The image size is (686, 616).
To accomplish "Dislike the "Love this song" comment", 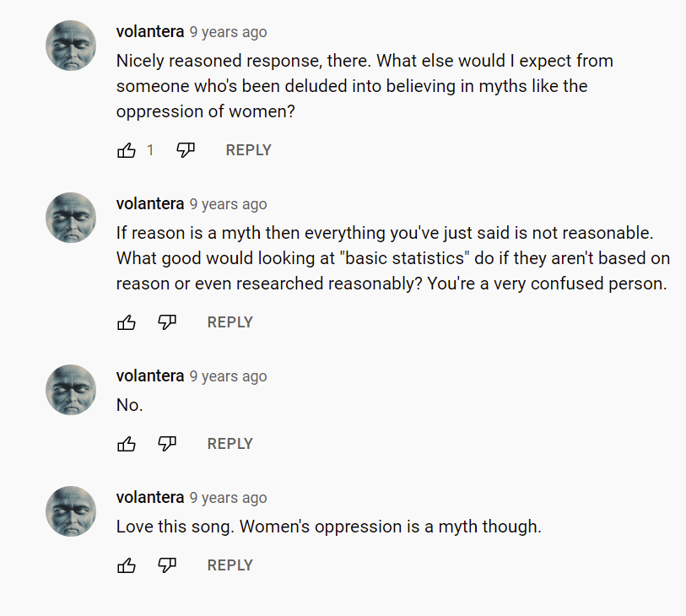I will click(167, 565).
